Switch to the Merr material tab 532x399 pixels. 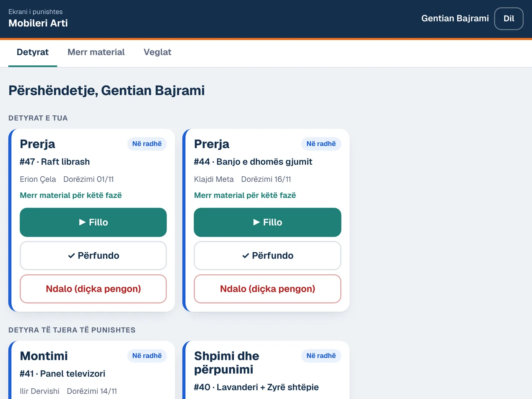pyautogui.click(x=96, y=52)
